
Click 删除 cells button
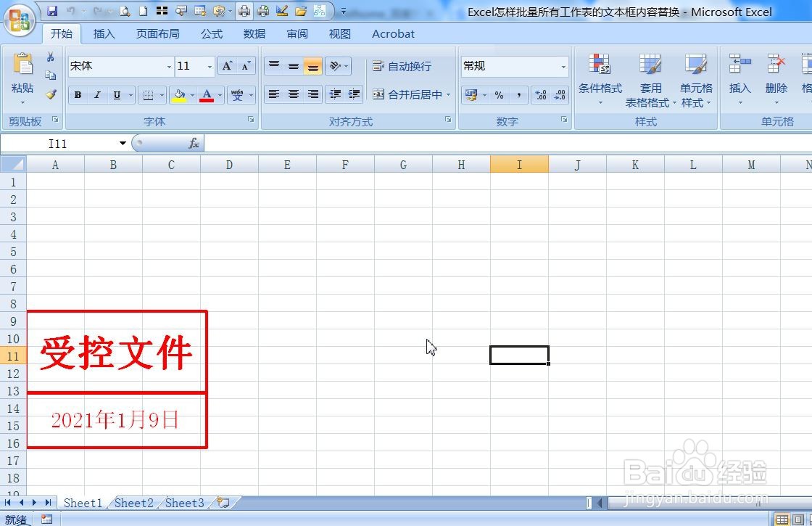click(x=776, y=79)
